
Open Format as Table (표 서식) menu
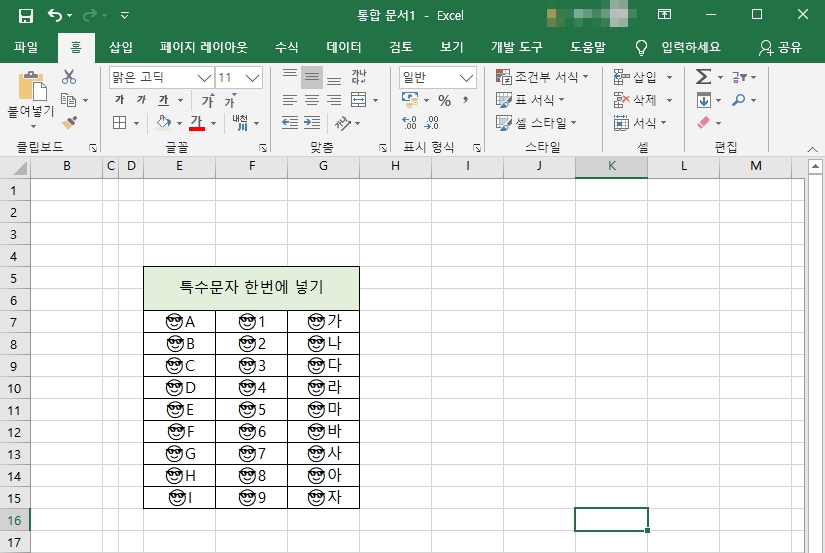[530, 99]
